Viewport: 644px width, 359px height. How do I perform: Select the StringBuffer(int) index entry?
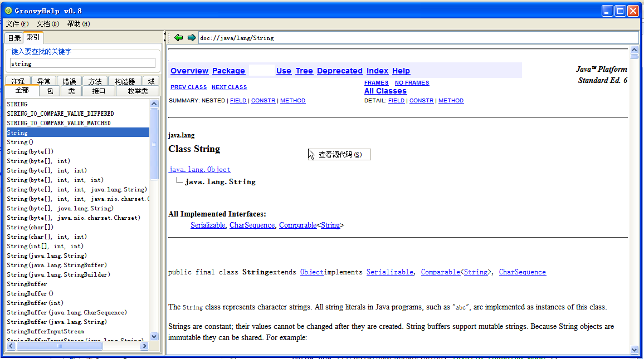click(77, 303)
